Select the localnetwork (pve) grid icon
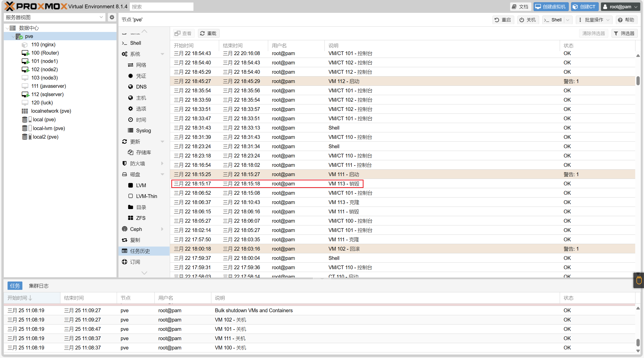The image size is (644, 358). click(x=25, y=111)
